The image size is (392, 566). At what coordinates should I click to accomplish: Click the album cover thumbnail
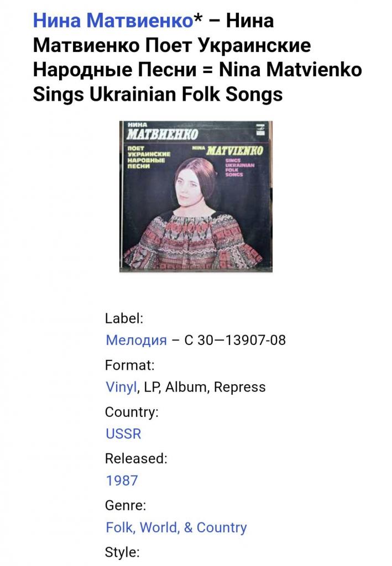196,196
